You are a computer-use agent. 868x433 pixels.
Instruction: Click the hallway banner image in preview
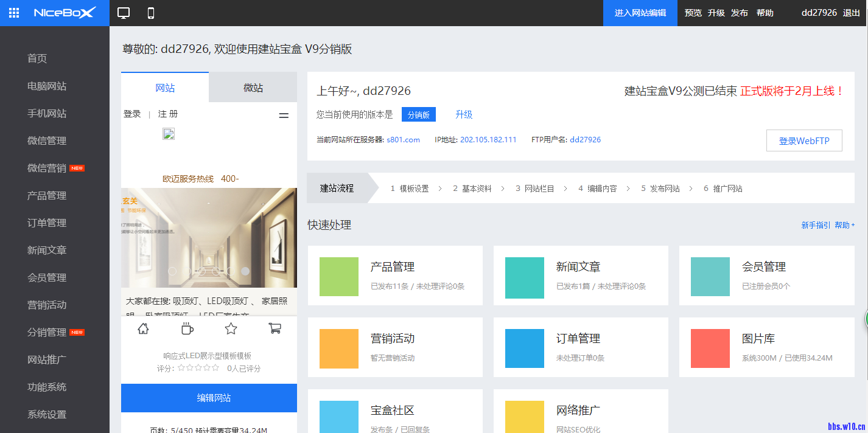[x=209, y=237]
